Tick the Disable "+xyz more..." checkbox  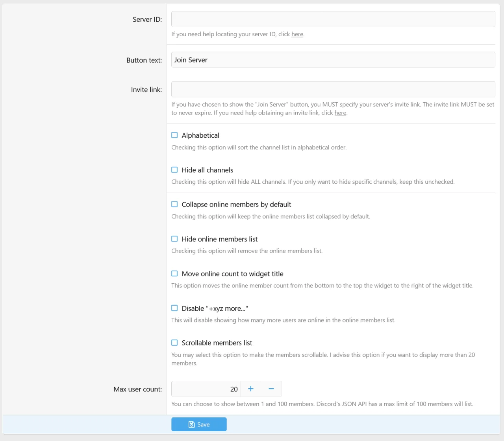pos(174,308)
